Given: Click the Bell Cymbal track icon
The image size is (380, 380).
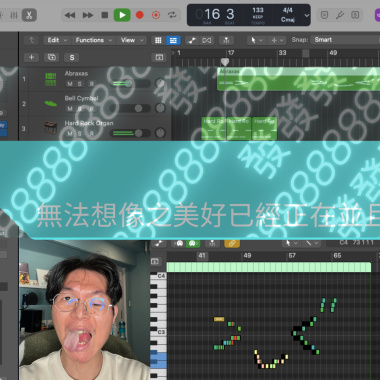Looking at the screenshot, I should coord(51,104).
